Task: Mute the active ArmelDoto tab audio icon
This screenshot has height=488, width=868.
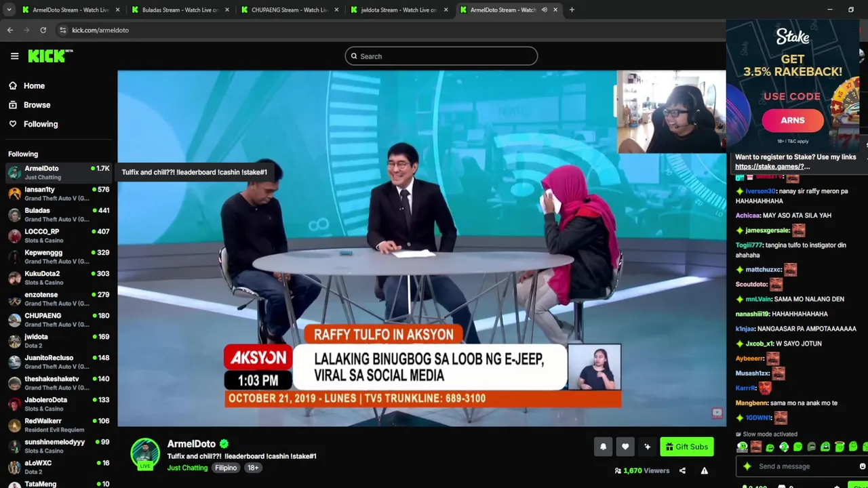Action: (544, 9)
